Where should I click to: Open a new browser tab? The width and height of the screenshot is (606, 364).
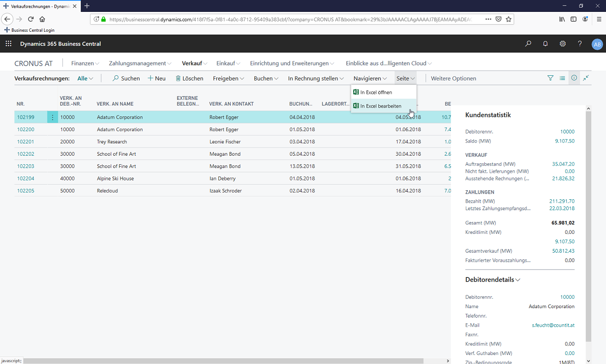[87, 6]
